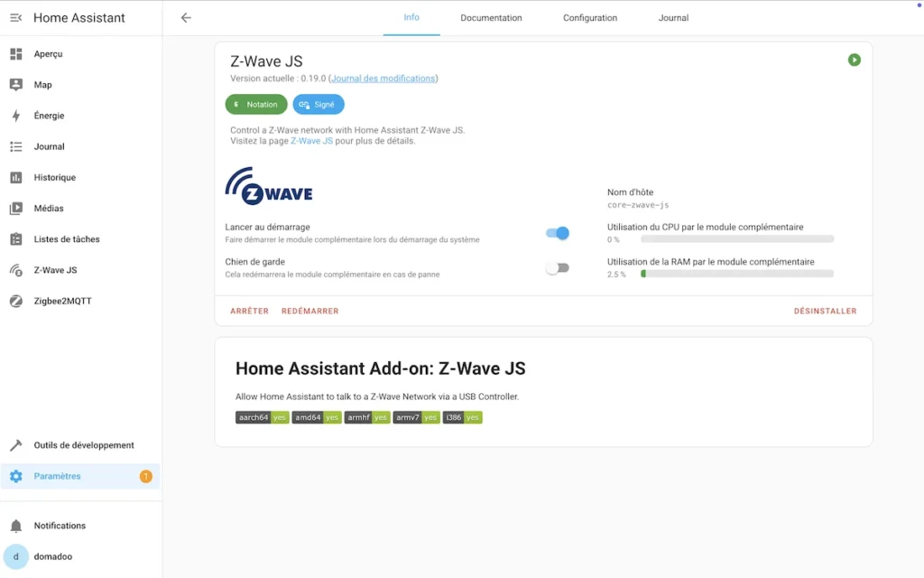
Task: Click the i386 yes badge
Action: [x=463, y=417]
